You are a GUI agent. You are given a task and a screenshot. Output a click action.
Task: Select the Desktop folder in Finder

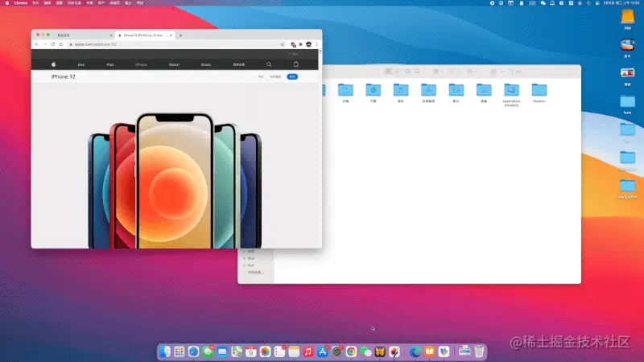[x=484, y=93]
